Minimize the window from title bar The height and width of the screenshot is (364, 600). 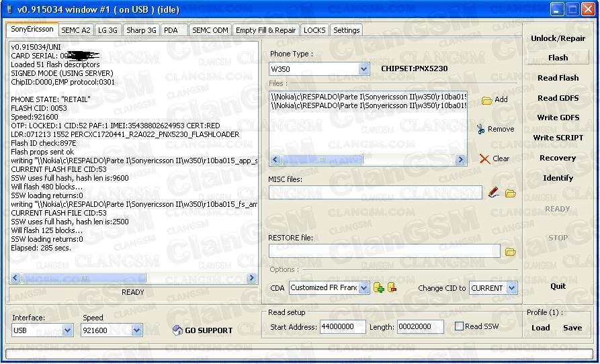pyautogui.click(x=558, y=9)
